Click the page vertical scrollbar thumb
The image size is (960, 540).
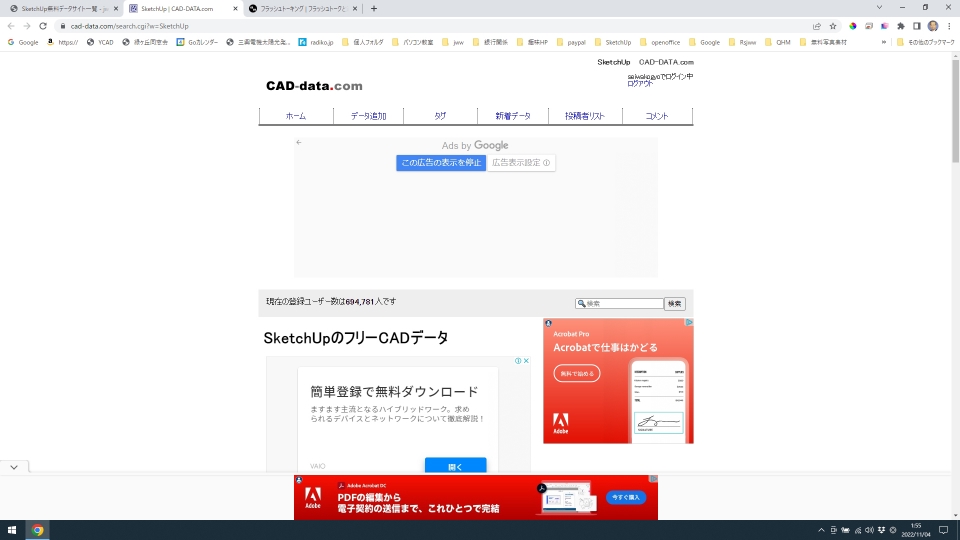[x=955, y=110]
